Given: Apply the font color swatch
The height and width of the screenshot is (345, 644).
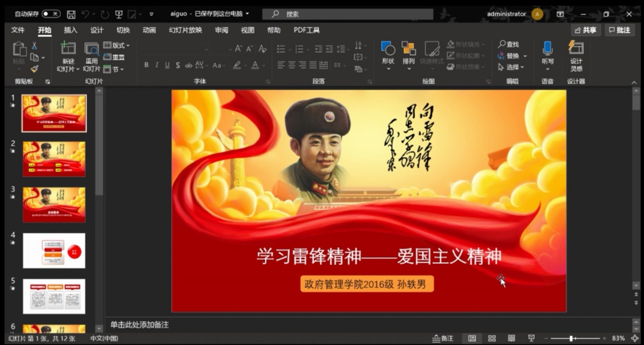Looking at the screenshot, I should [255, 65].
